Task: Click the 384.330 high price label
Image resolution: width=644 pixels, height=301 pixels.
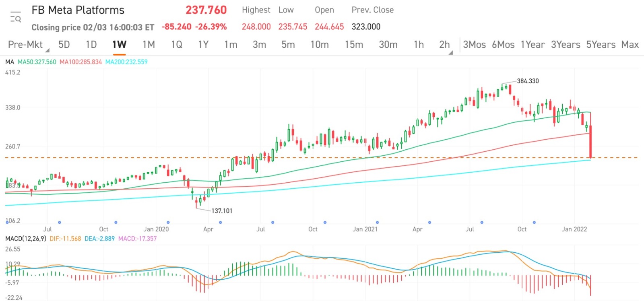Action: (528, 81)
